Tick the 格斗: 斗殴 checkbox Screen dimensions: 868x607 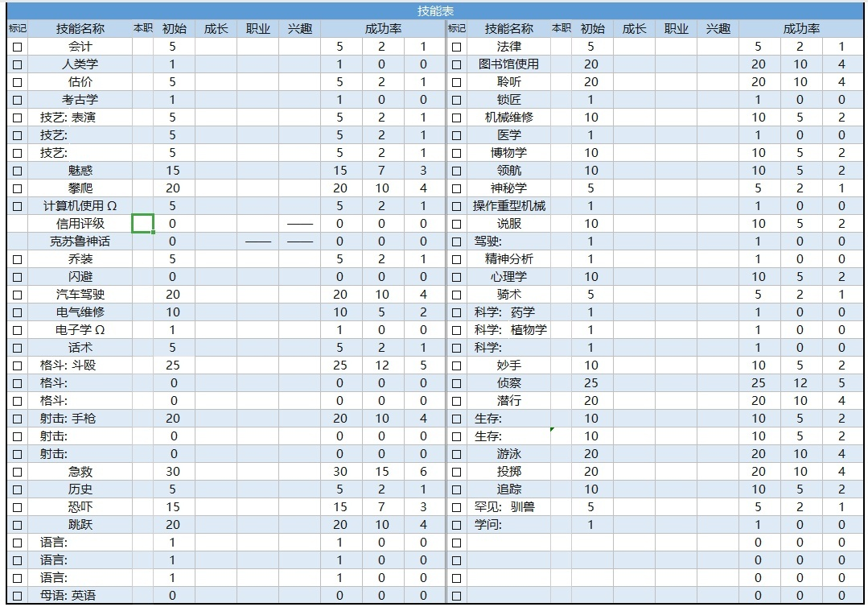[17, 366]
